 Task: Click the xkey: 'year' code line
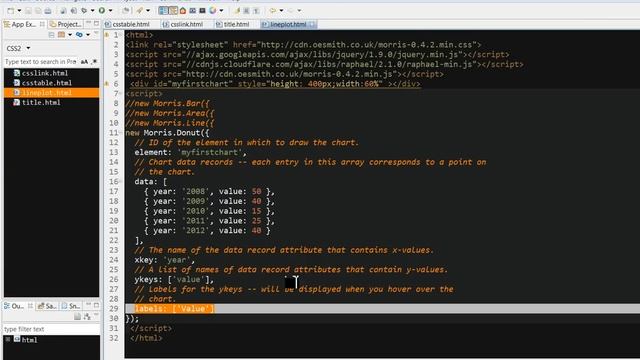pos(165,260)
